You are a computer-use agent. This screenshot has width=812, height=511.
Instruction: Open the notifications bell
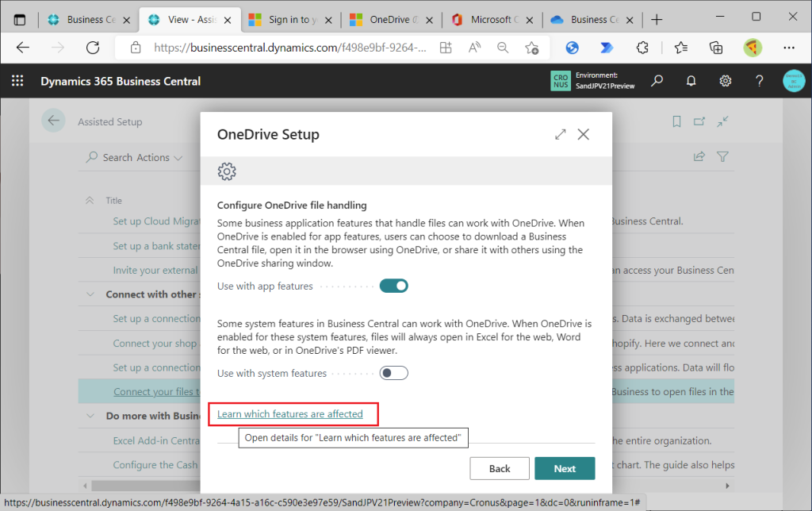[691, 81]
